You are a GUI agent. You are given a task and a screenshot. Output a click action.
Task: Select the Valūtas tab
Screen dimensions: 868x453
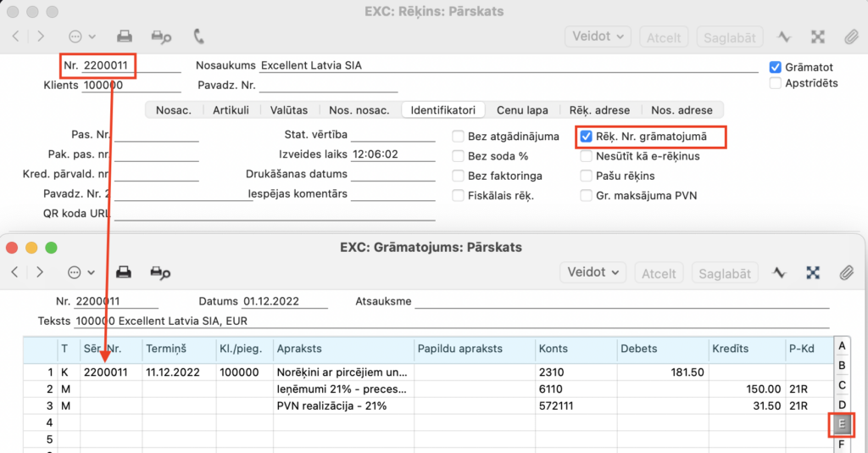click(x=288, y=110)
